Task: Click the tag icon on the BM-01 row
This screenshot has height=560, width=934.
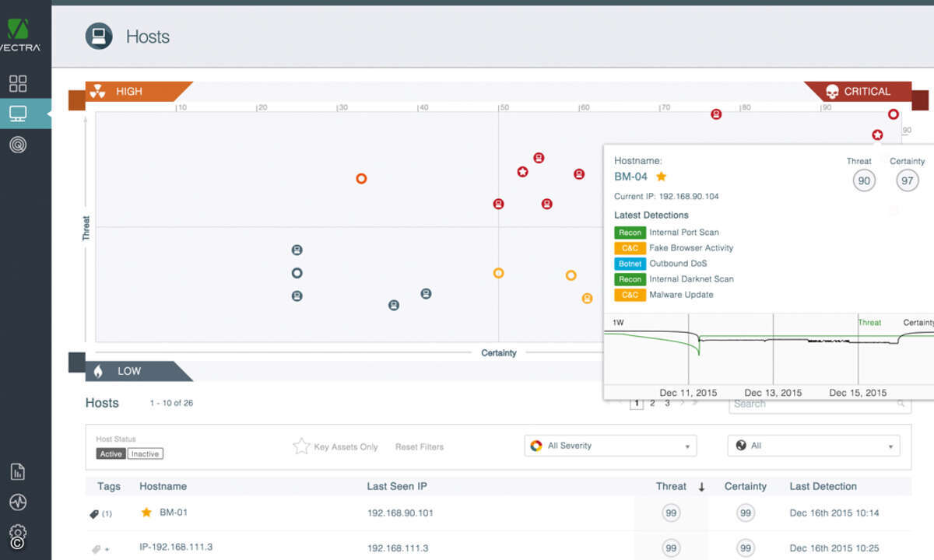Action: click(x=95, y=513)
